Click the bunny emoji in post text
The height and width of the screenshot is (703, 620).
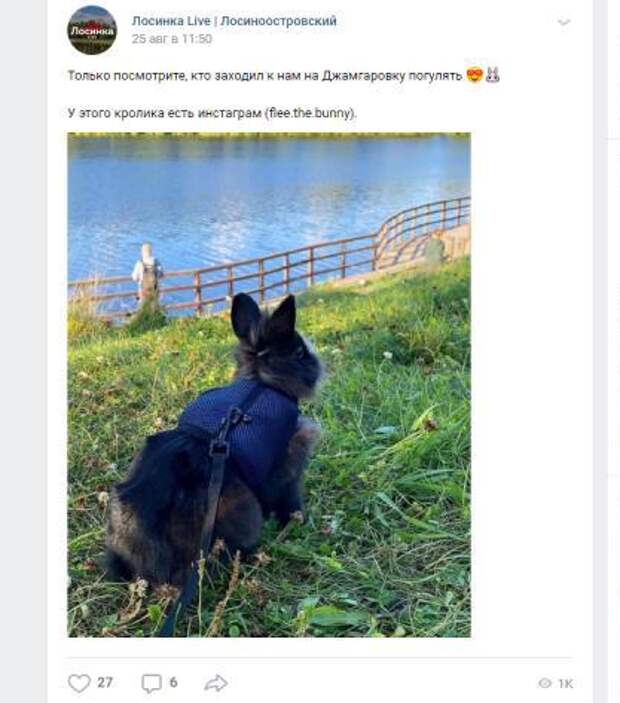point(493,75)
